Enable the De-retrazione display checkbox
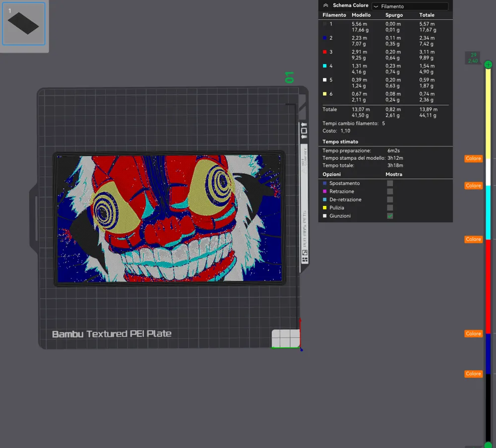 coord(390,199)
